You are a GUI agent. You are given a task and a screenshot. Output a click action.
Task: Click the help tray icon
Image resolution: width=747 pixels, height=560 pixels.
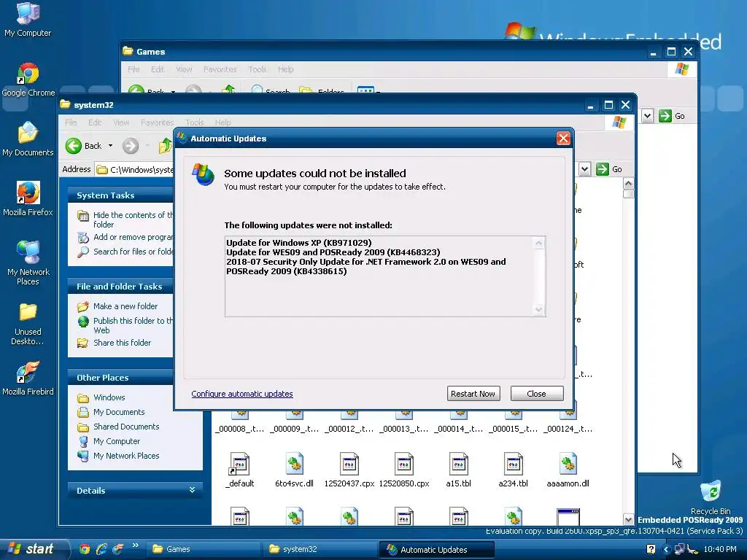click(651, 549)
